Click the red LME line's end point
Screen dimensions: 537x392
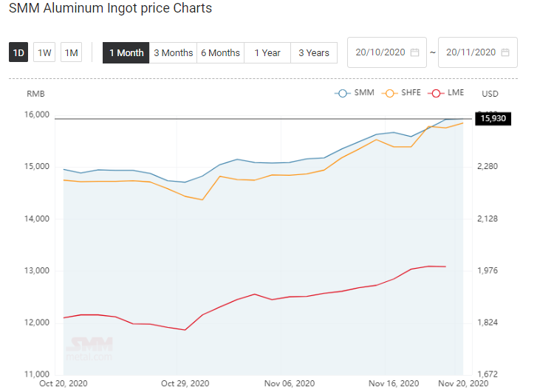tap(445, 267)
